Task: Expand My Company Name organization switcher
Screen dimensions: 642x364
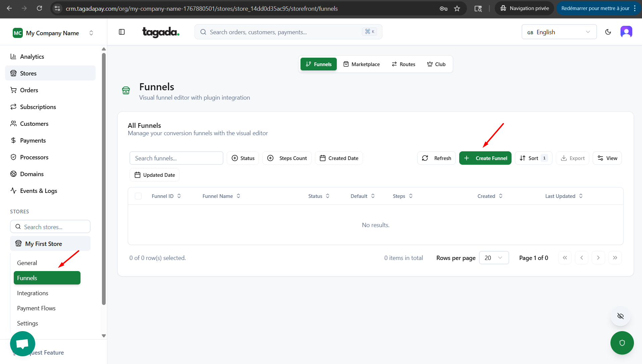Action: point(53,33)
